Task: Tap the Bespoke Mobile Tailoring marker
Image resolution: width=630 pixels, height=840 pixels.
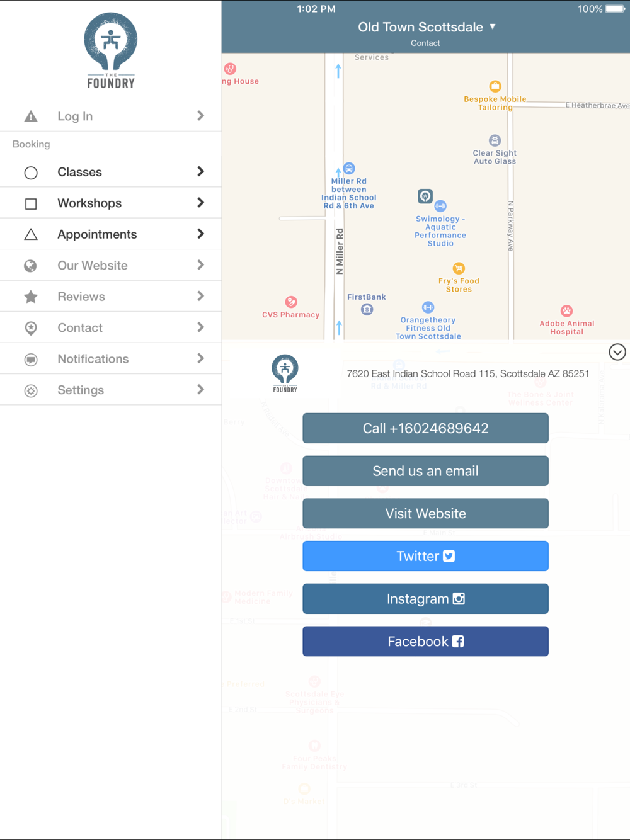Action: (x=495, y=86)
